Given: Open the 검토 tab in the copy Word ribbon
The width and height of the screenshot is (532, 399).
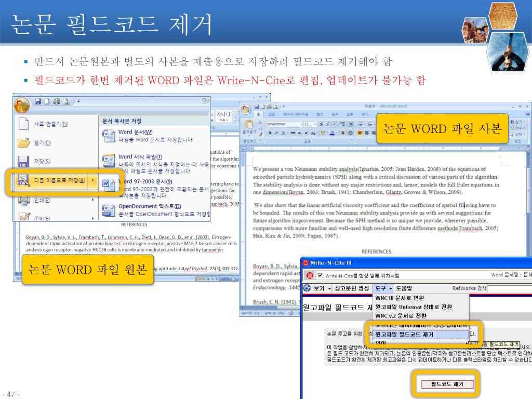Looking at the screenshot, I should tap(350, 114).
